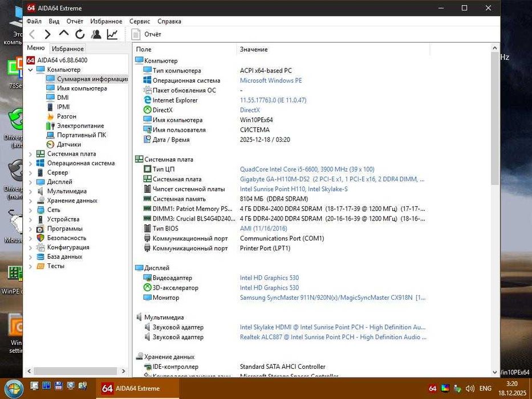Viewport: 532px width, 399px height.
Task: Expand the Сеть tree node
Action: tap(31, 210)
